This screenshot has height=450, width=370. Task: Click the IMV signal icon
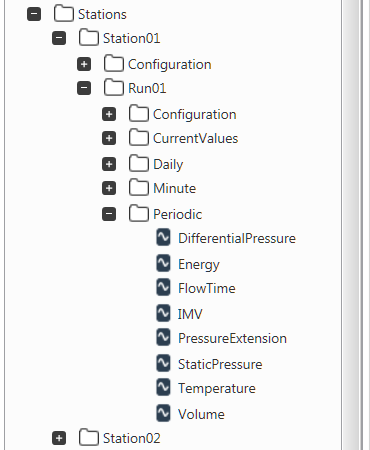tap(163, 313)
